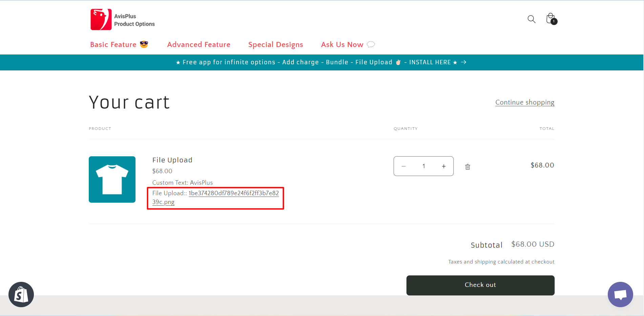644x316 pixels.
Task: Decrease quantity with the minus button
Action: click(403, 166)
